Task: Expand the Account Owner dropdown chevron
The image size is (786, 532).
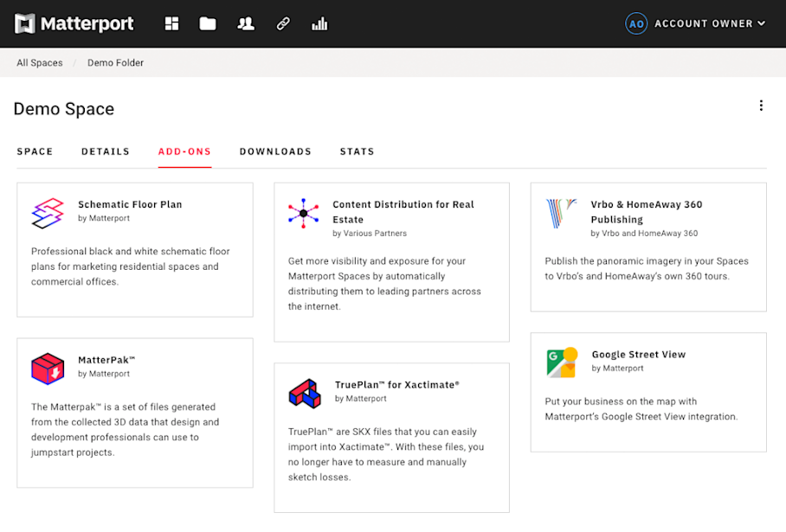Action: point(762,23)
